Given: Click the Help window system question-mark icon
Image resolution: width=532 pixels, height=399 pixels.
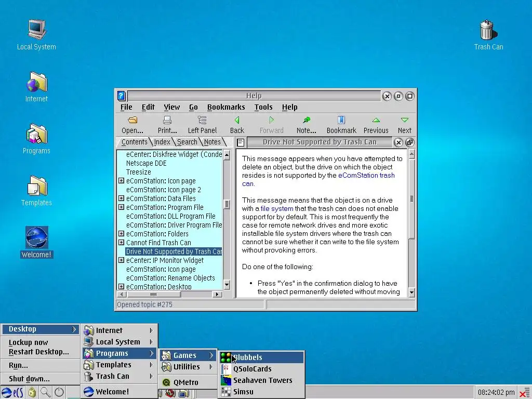Looking at the screenshot, I should click(122, 96).
